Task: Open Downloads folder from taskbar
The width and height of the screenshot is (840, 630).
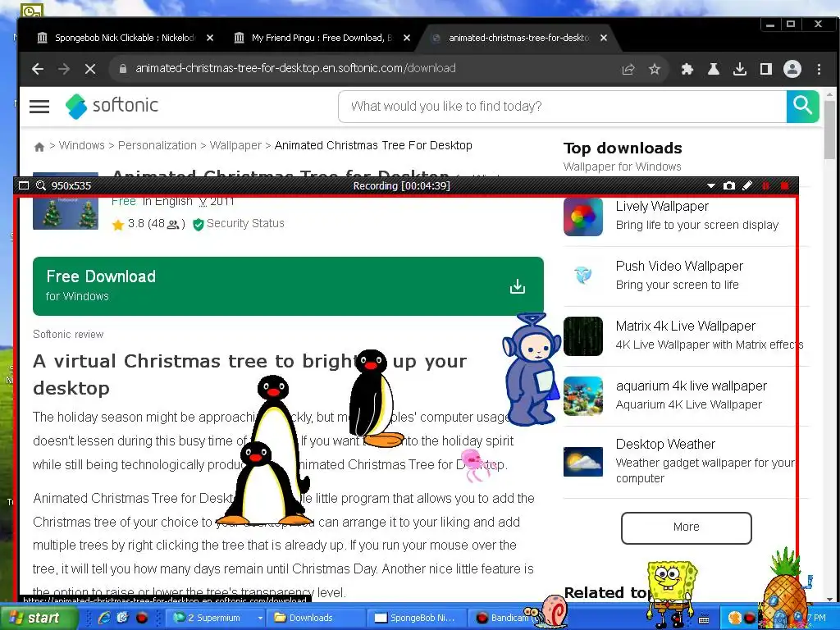Action: [316, 618]
